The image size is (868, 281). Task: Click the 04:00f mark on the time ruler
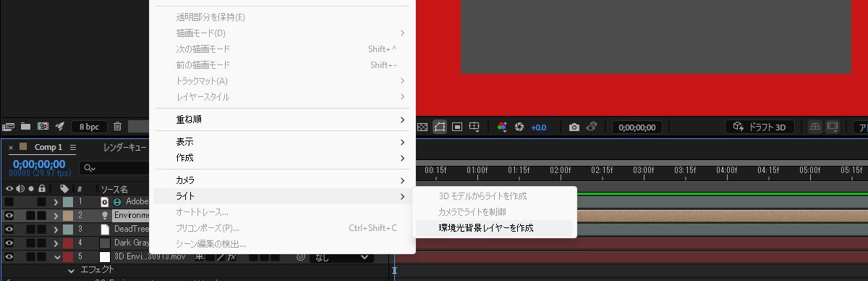pos(727,170)
